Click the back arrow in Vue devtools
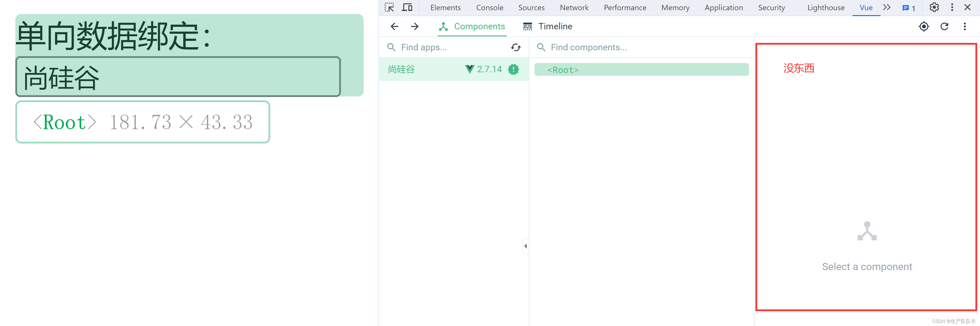 [x=395, y=26]
